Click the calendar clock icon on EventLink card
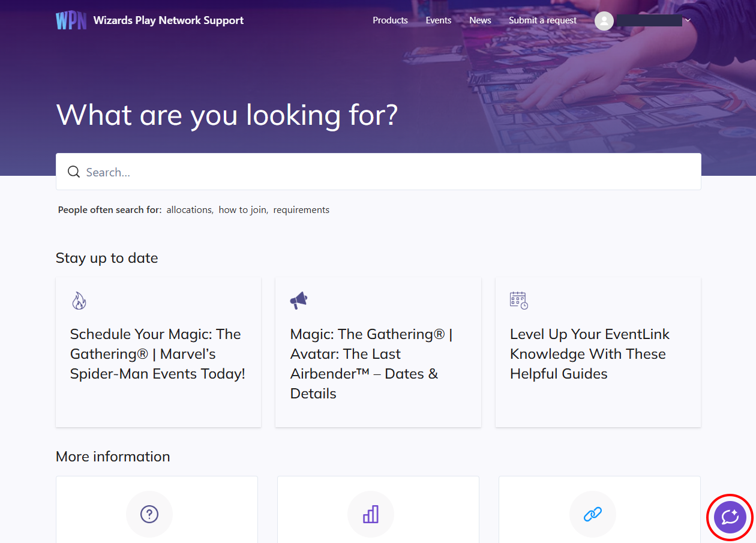Screen dimensions: 756x543 (x=519, y=301)
